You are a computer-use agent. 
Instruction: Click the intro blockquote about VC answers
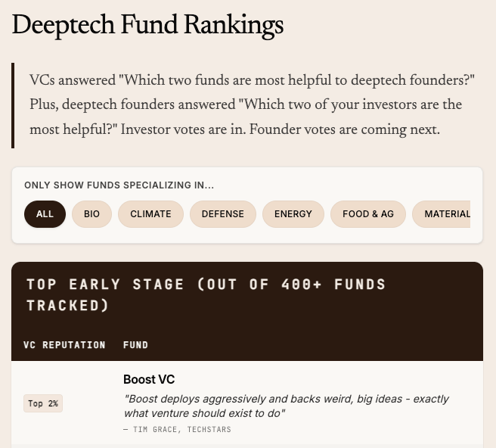[x=252, y=104]
